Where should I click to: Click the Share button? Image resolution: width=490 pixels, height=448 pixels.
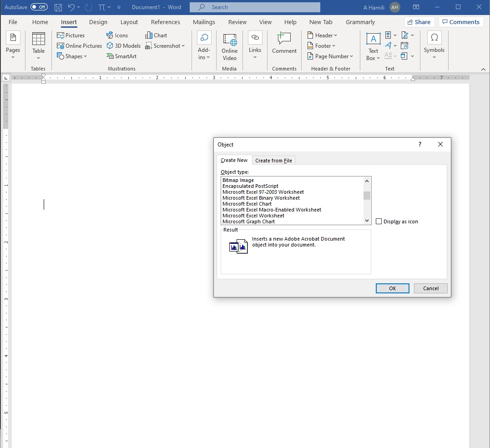[419, 22]
